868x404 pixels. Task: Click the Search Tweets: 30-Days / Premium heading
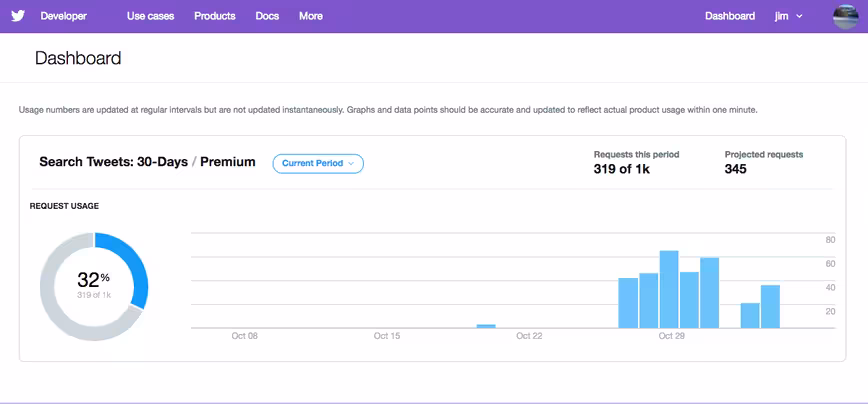147,162
